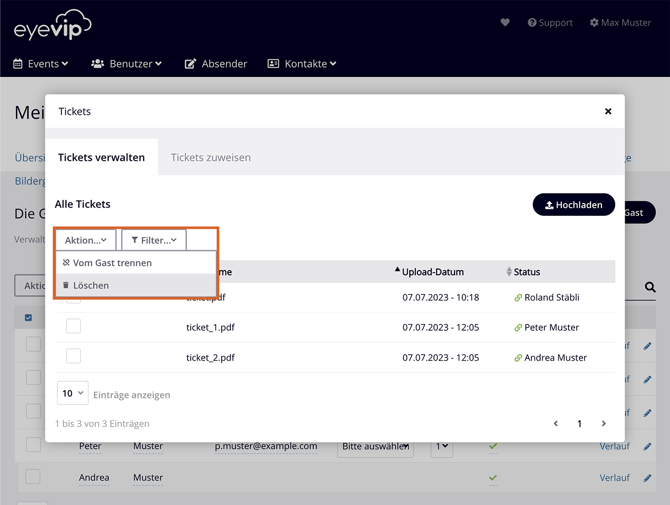The height and width of the screenshot is (505, 670).
Task: Select page 1 in pagination
Action: (x=579, y=423)
